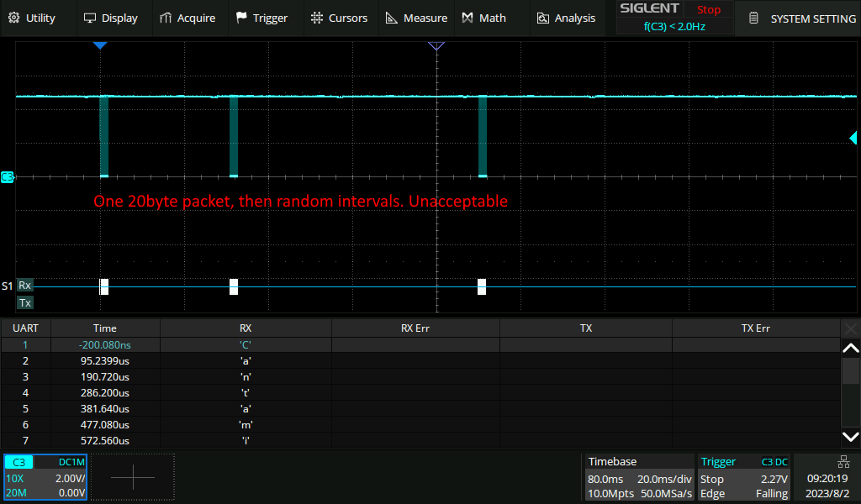Click the 80.0ms timebase delay value

605,479
